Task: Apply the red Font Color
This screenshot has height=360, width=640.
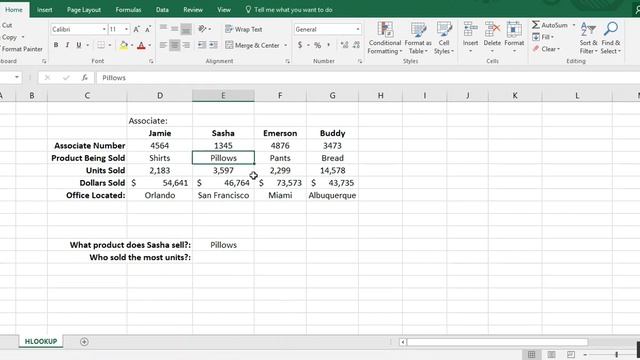Action: (x=141, y=45)
